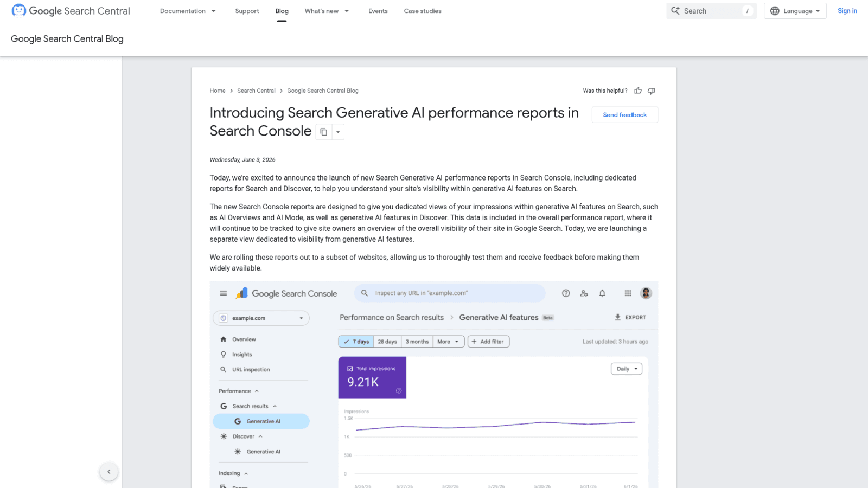The width and height of the screenshot is (868, 488).
Task: Open the Case studies tab
Action: point(423,11)
